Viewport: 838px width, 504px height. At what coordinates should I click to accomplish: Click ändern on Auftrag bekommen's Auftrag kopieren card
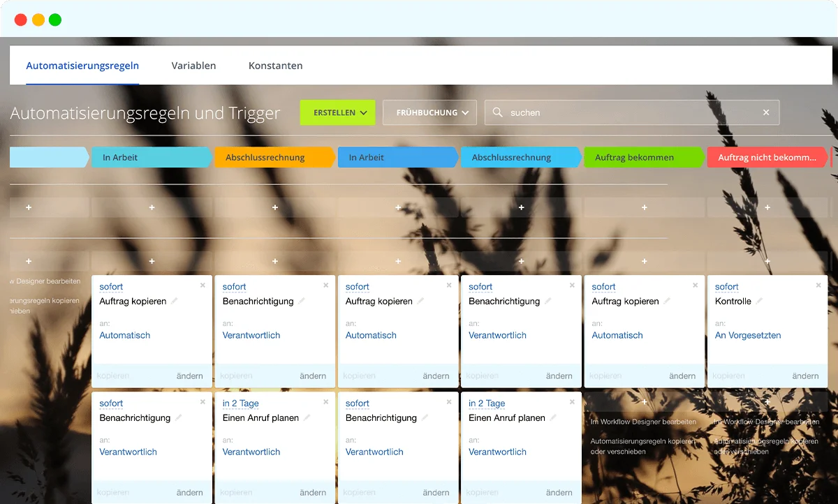[x=682, y=376]
